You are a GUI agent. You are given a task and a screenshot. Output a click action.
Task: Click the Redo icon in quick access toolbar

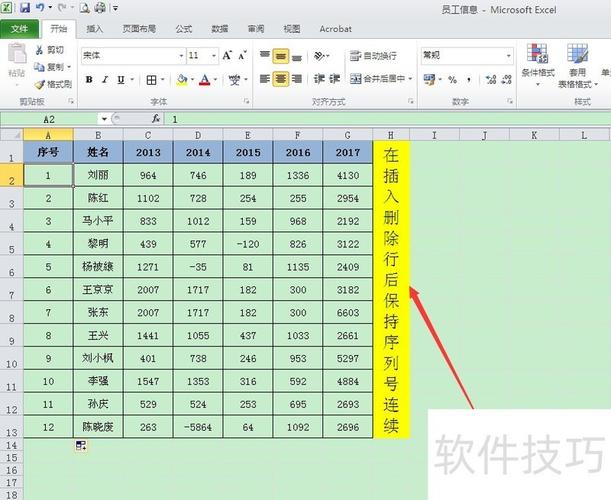62,7
